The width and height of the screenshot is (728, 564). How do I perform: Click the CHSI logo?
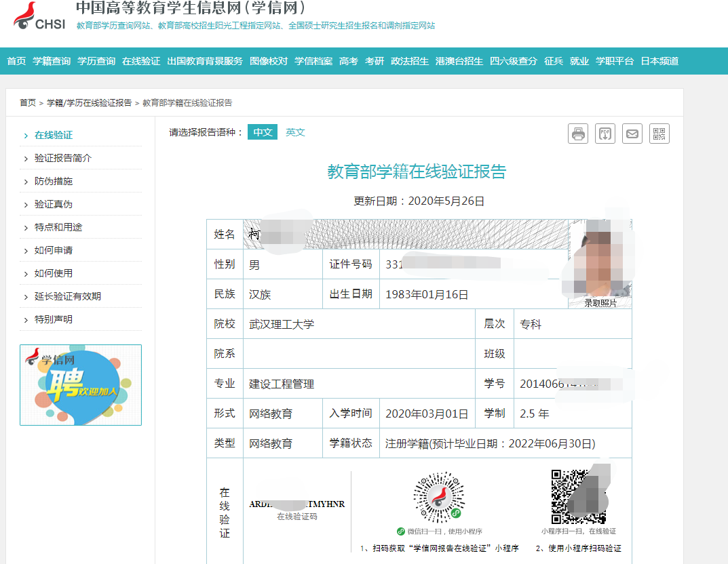tap(41, 18)
